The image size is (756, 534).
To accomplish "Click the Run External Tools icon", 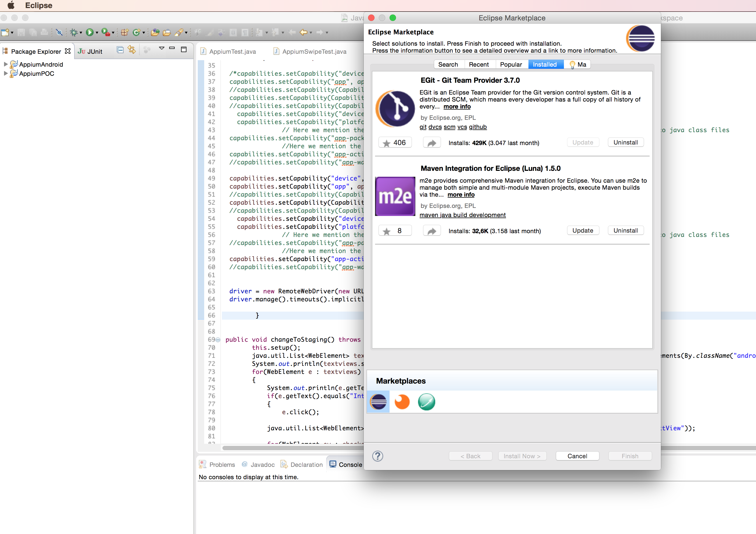I will (x=105, y=32).
